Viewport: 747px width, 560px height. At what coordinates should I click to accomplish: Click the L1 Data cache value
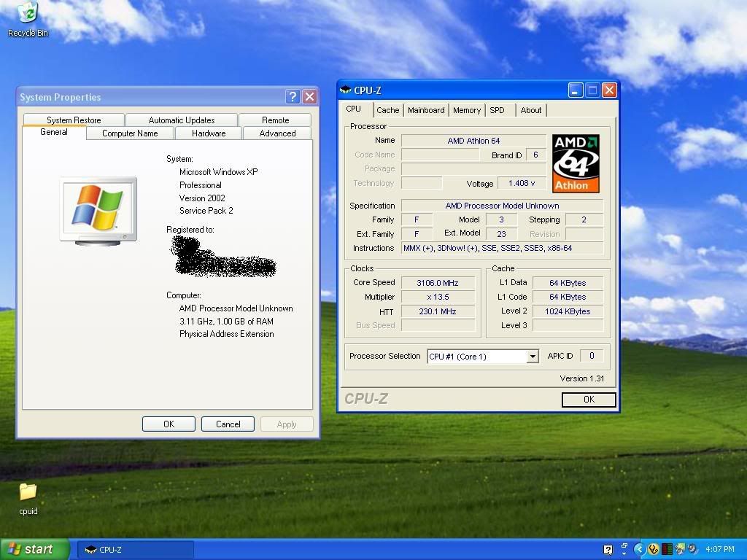pyautogui.click(x=568, y=283)
